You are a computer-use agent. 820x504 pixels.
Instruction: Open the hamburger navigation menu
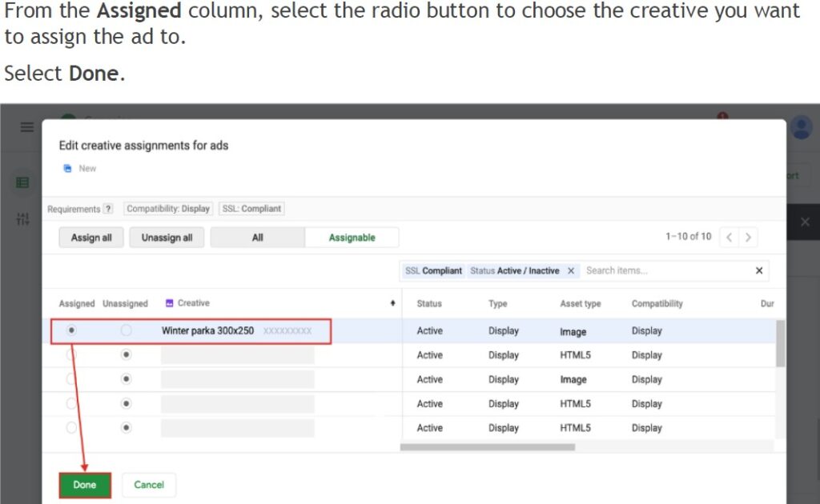(x=26, y=127)
